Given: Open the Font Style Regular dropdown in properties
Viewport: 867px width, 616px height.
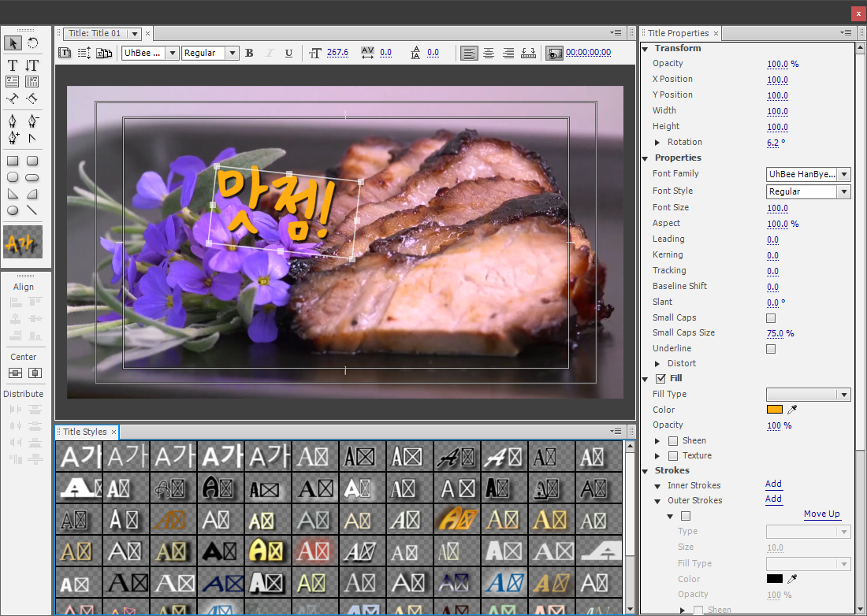Looking at the screenshot, I should tap(808, 191).
